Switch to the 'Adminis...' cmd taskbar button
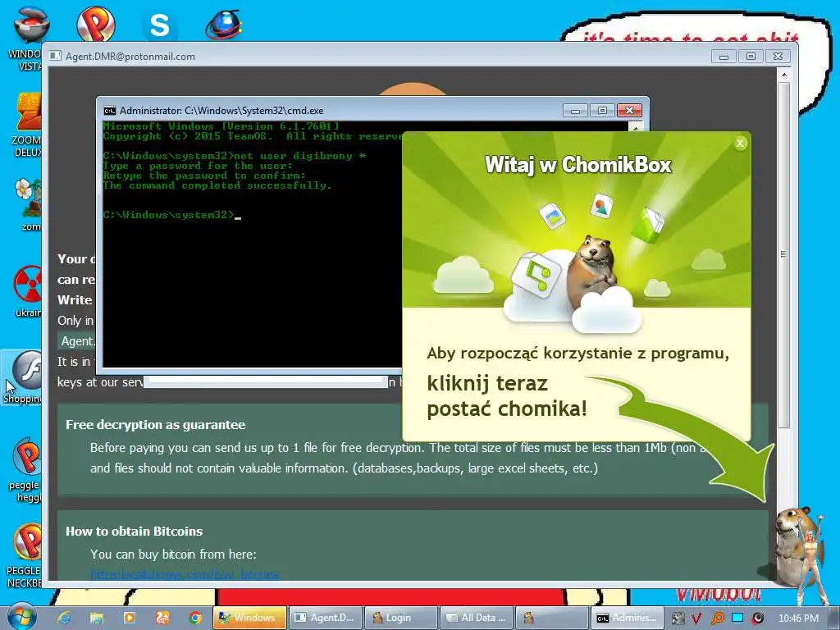 click(627, 618)
